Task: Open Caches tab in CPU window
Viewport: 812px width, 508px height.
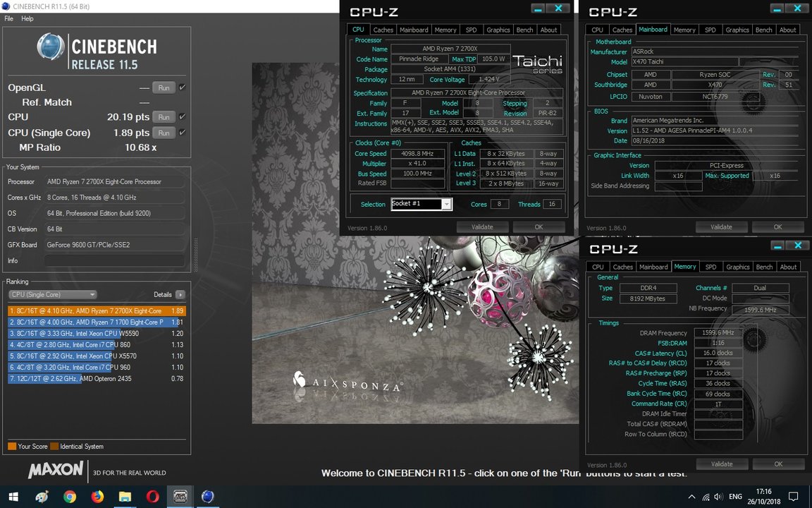Action: [383, 30]
